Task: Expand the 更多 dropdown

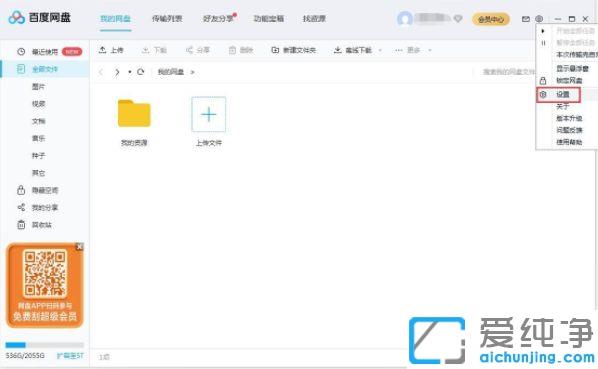Action: coord(413,50)
